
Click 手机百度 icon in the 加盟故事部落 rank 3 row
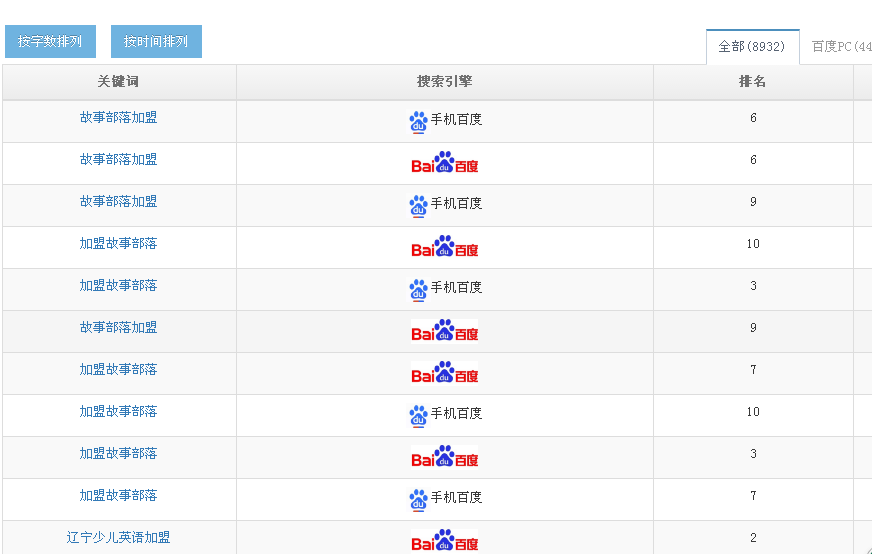pos(445,289)
